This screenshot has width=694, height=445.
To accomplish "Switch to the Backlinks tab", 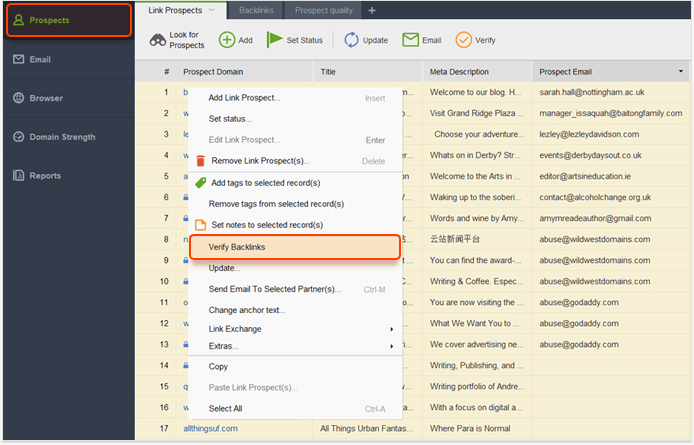I will coord(256,10).
